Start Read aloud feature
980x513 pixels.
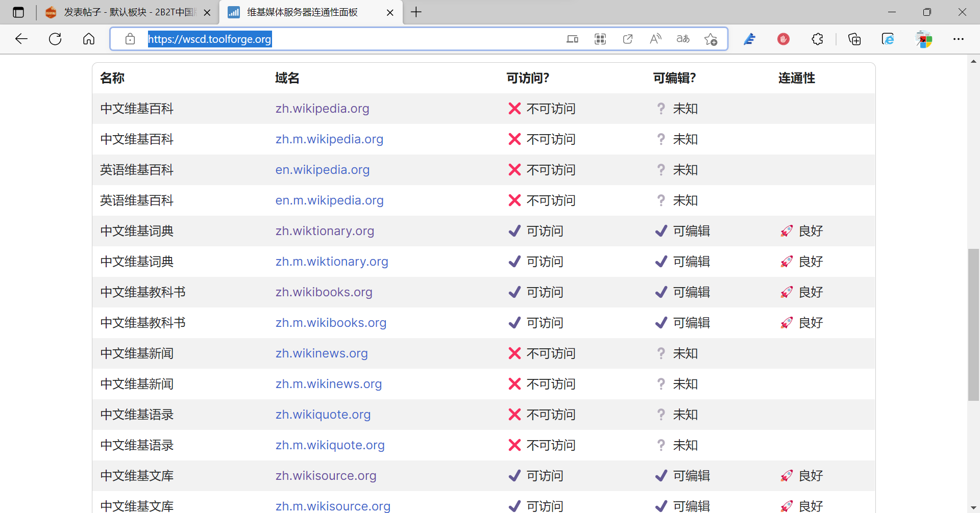tap(655, 39)
